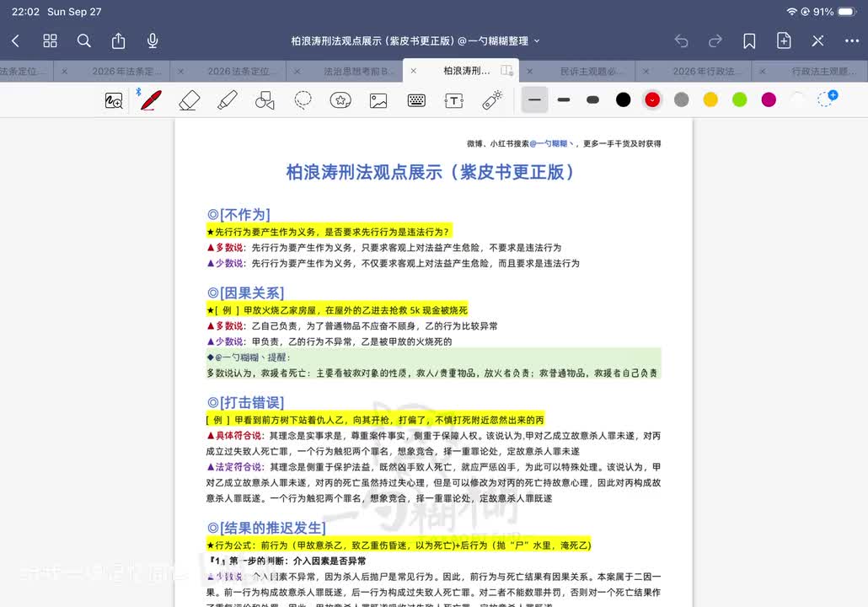Select the highlighter tool
Image resolution: width=868 pixels, height=607 pixels.
click(x=227, y=100)
